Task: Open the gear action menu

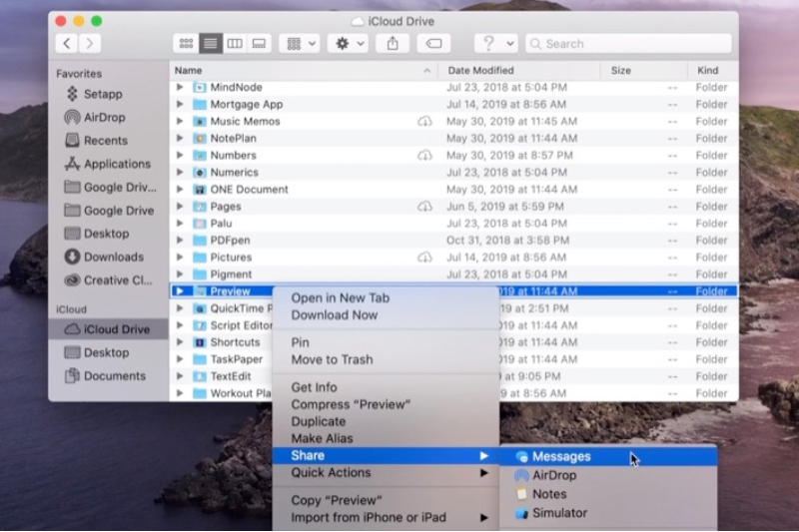Action: click(x=349, y=44)
